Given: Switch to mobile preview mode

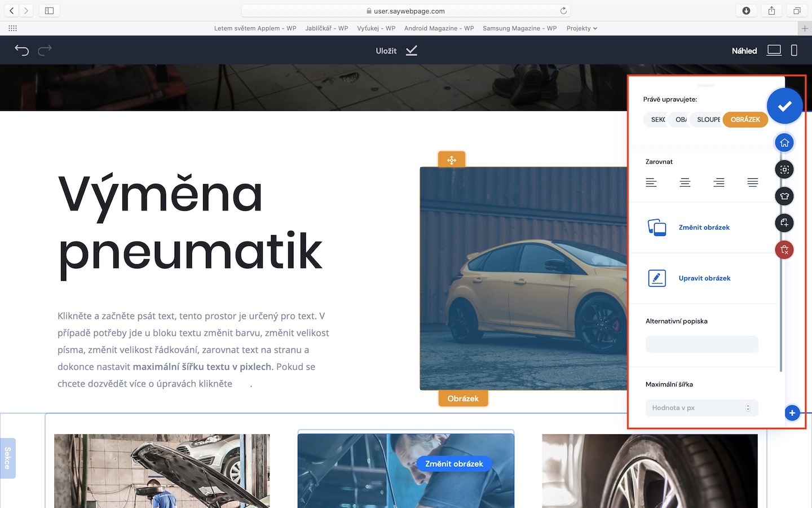Looking at the screenshot, I should [794, 50].
